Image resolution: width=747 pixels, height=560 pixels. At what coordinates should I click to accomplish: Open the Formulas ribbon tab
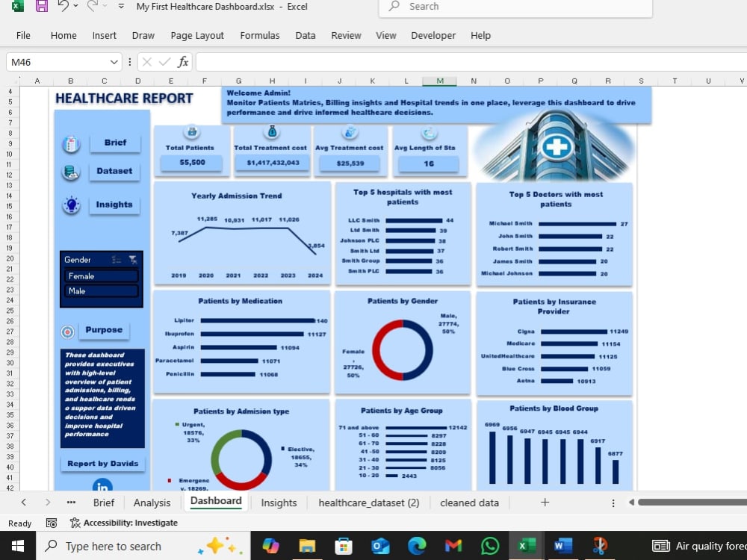(260, 36)
